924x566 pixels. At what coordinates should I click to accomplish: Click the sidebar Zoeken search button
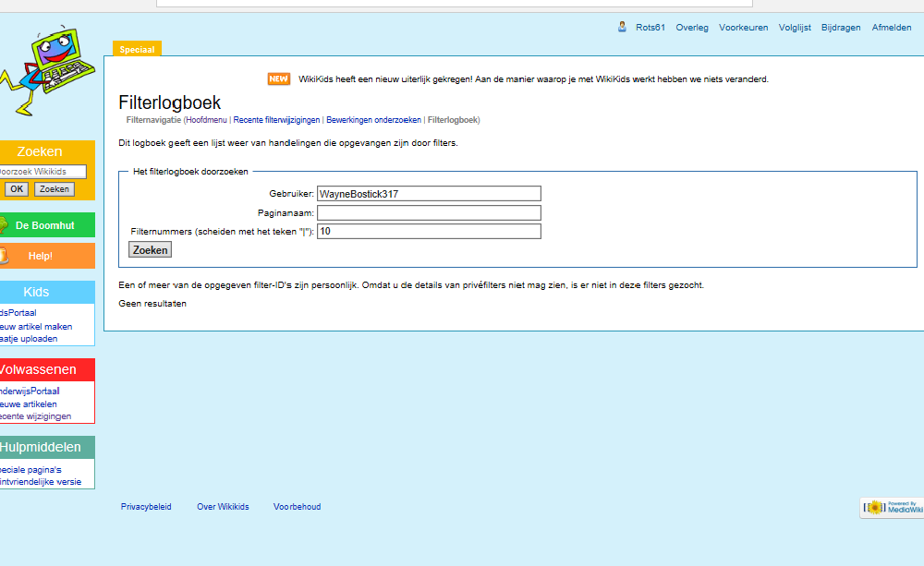point(55,189)
